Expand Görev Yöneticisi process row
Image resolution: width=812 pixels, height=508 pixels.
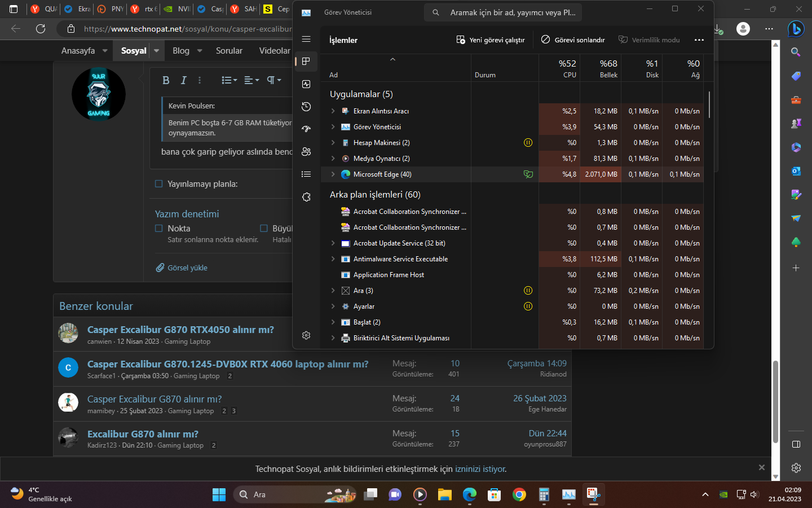coord(333,127)
